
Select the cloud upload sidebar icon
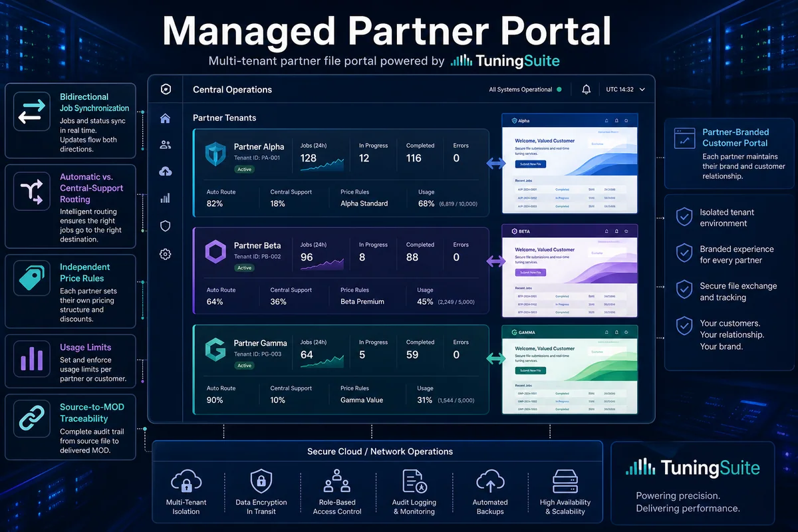(x=166, y=172)
